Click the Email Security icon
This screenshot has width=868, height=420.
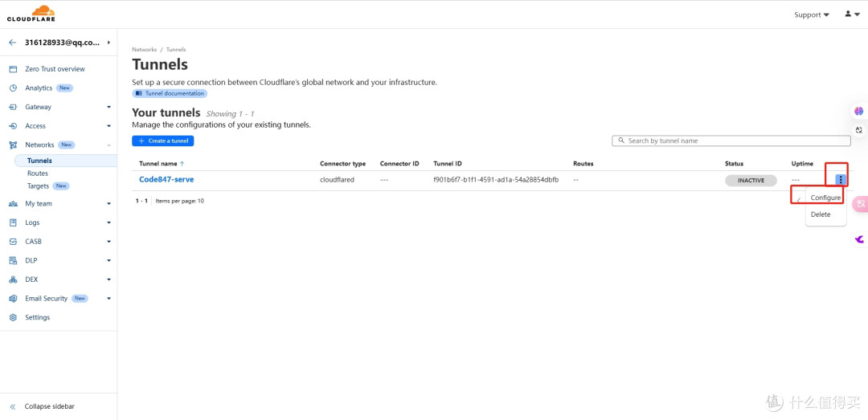pyautogui.click(x=14, y=299)
